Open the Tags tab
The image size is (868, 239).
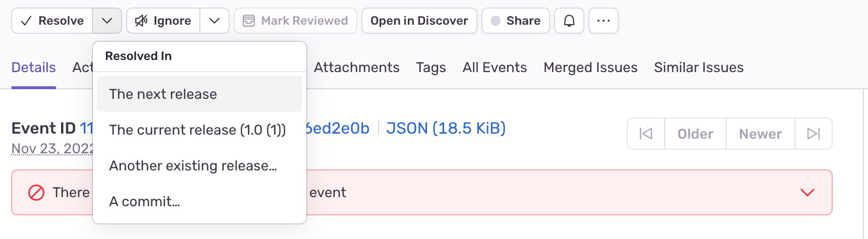[431, 68]
